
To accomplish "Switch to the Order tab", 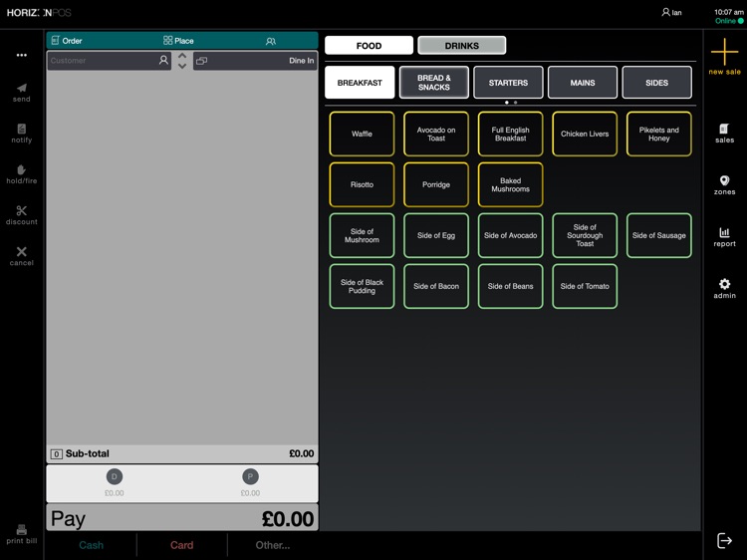I will 67,41.
